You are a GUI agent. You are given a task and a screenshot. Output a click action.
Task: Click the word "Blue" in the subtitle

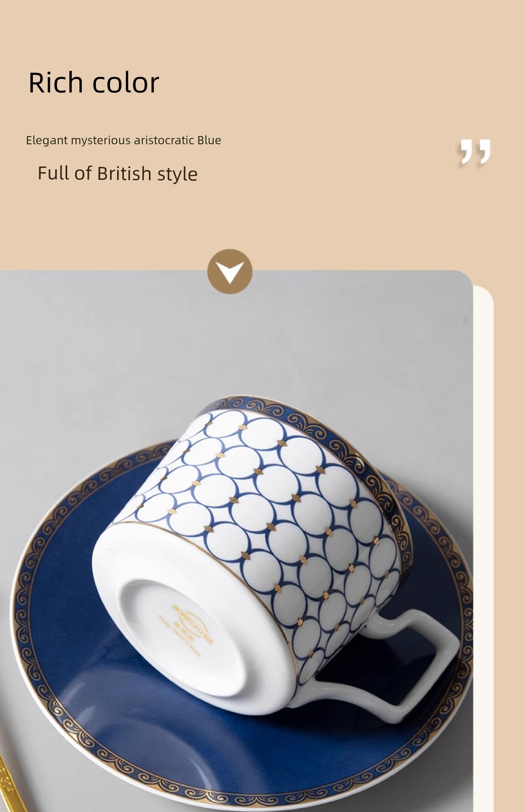pyautogui.click(x=209, y=140)
